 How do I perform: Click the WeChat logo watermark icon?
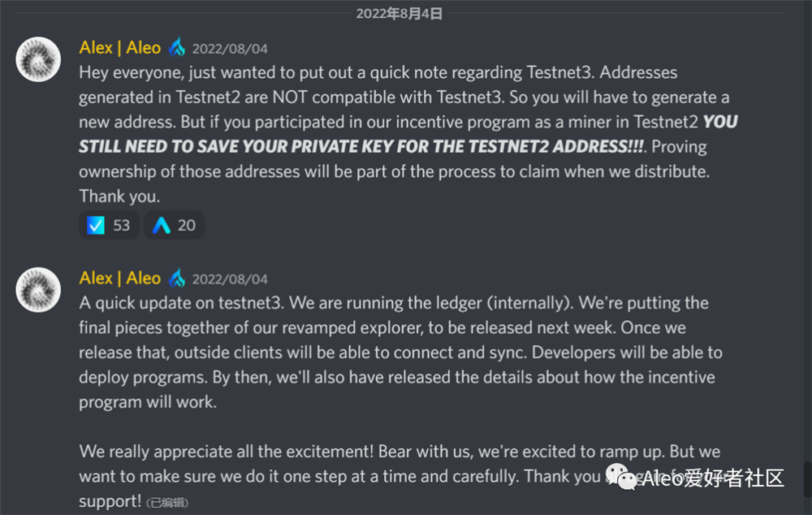pos(621,477)
